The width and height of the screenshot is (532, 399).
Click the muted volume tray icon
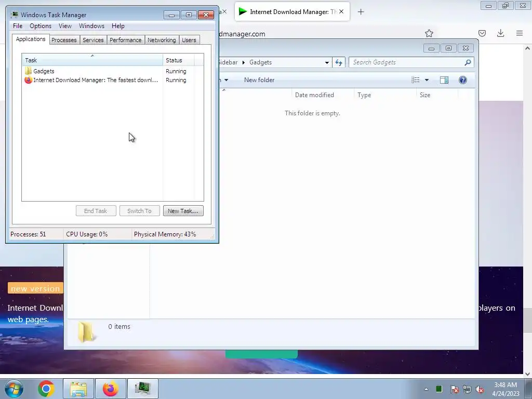(479, 389)
